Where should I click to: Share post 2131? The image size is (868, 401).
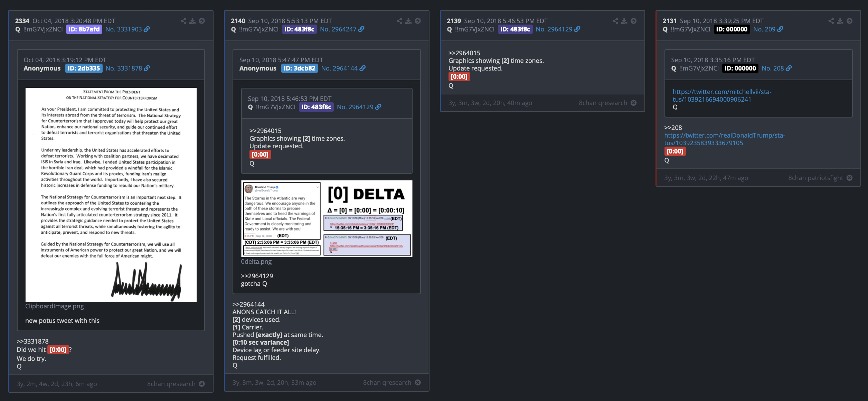831,21
